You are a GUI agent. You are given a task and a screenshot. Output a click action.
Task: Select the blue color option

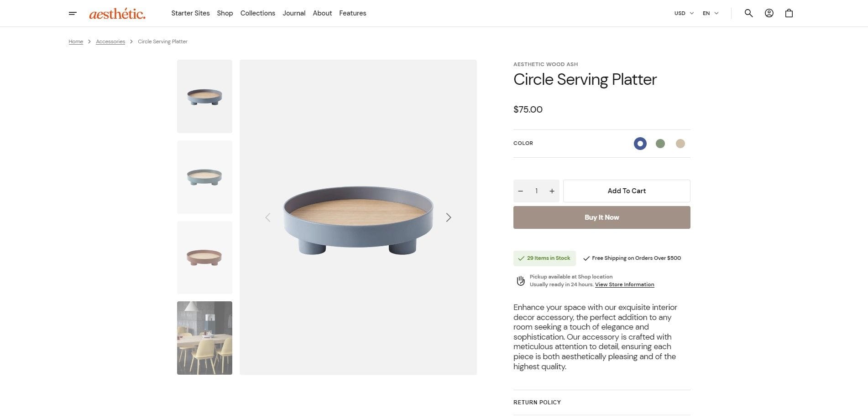coord(640,144)
